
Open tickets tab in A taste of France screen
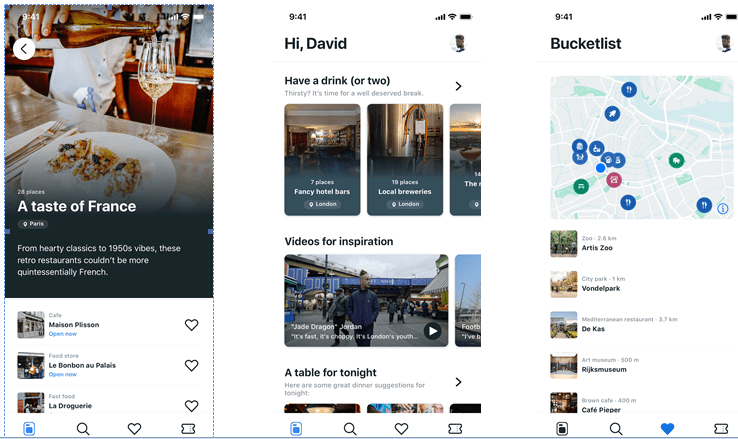[x=188, y=429]
